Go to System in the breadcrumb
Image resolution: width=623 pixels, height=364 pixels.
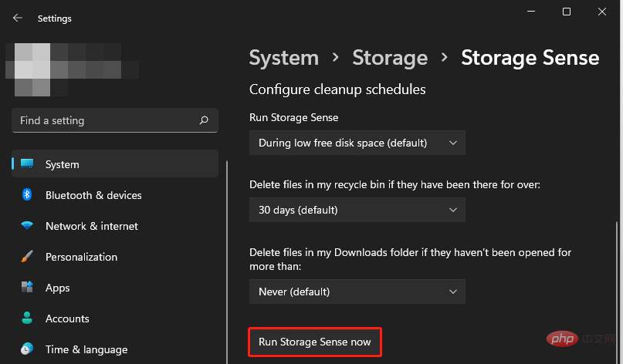click(283, 58)
